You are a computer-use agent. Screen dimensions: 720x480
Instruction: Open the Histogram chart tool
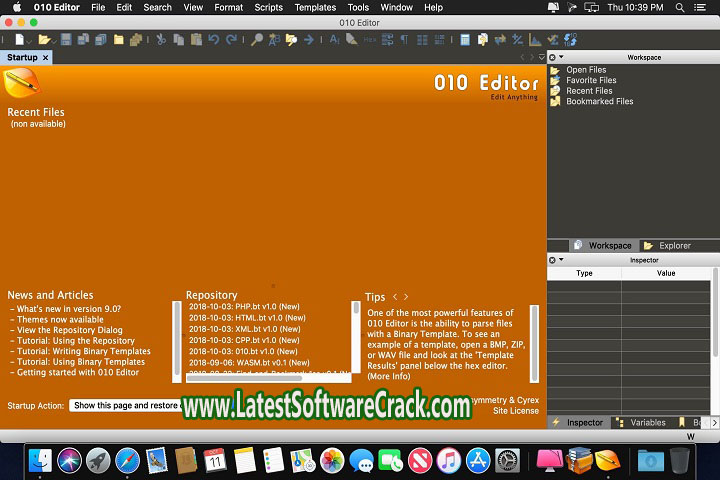tap(536, 40)
